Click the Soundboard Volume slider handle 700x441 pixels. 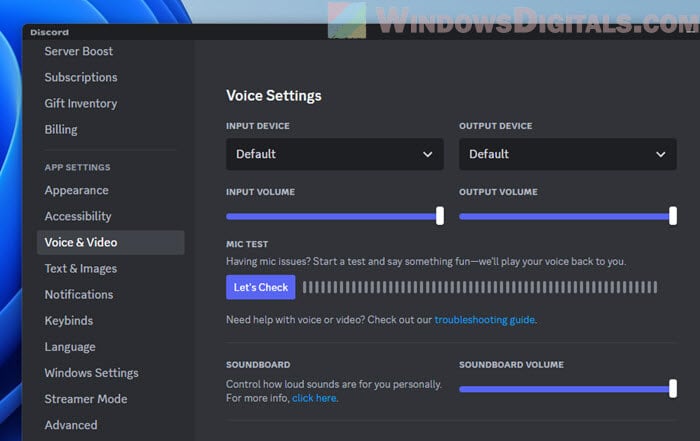673,389
